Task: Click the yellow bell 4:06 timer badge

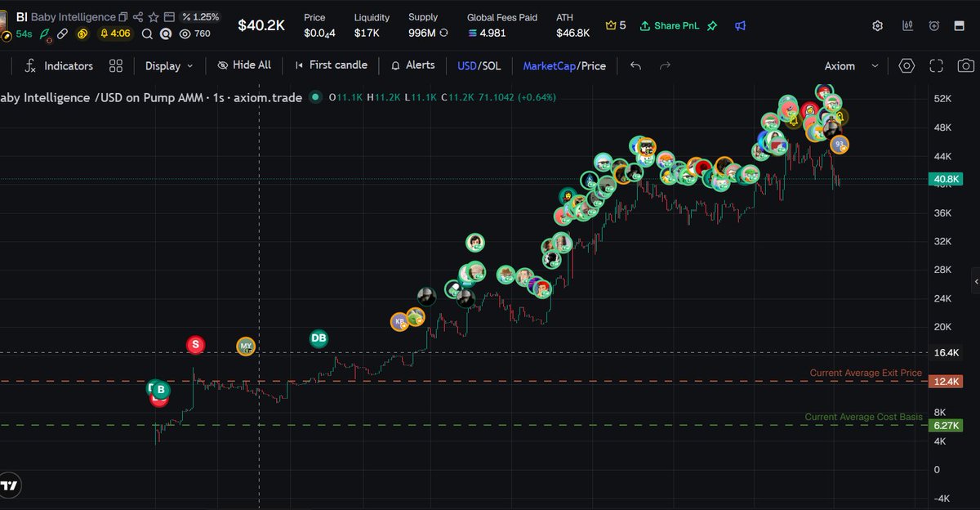Action: pyautogui.click(x=115, y=34)
